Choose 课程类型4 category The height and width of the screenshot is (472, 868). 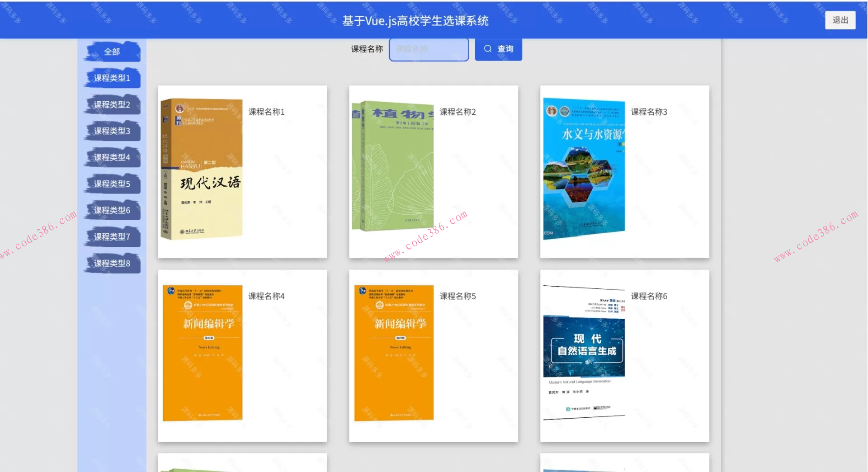(x=112, y=157)
